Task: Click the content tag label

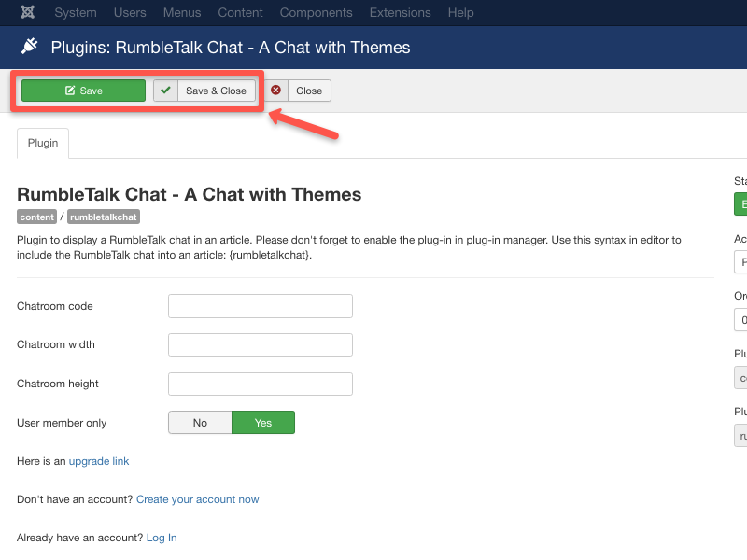Action: point(36,217)
